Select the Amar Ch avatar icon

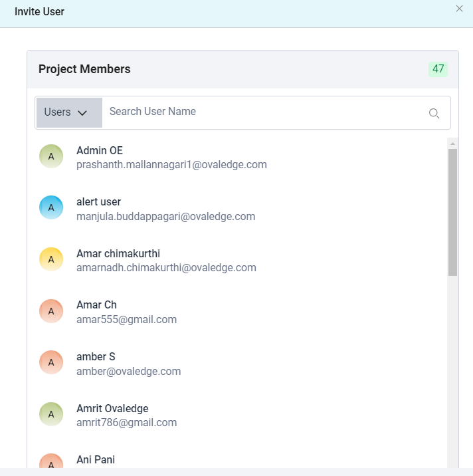pyautogui.click(x=51, y=311)
